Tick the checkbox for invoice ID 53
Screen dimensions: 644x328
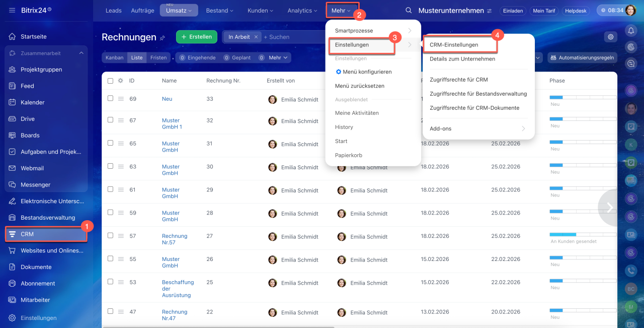tap(110, 282)
